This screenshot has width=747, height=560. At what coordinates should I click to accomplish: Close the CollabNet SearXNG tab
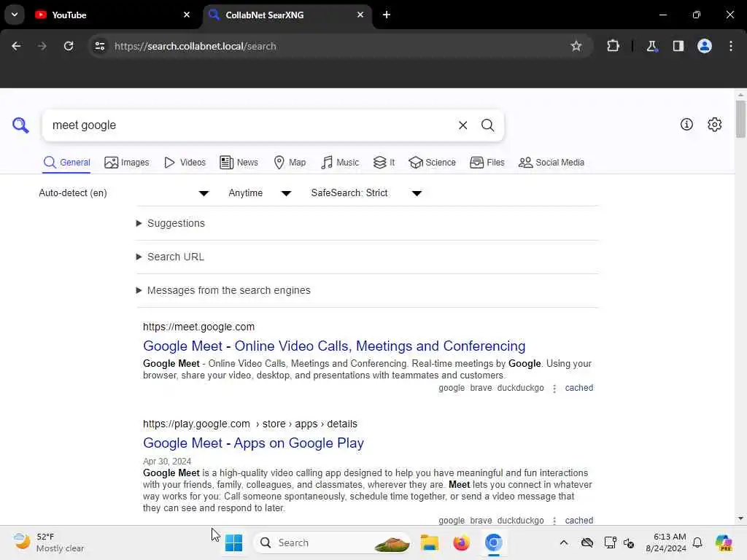[360, 15]
